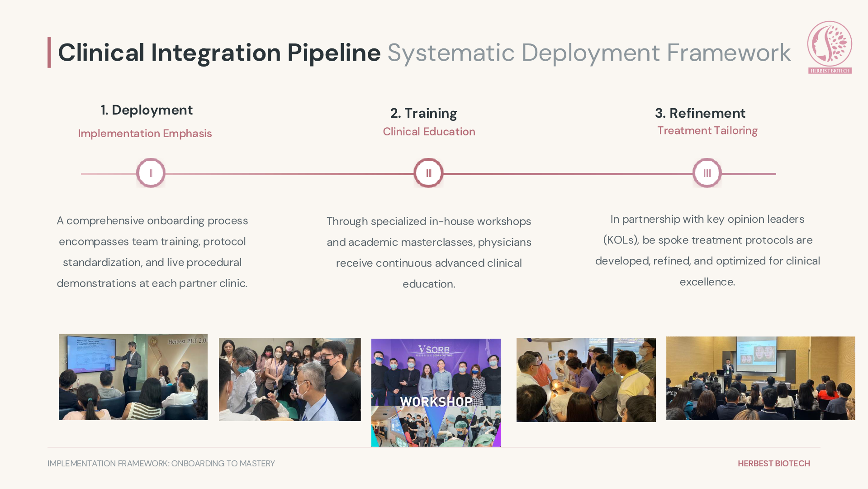Select timeline marker I
This screenshot has height=489, width=868.
[x=151, y=173]
